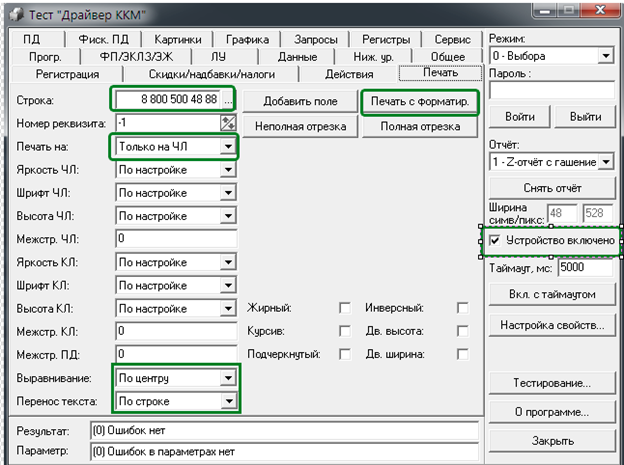Expand the Отчёт combo box
The image size is (624, 465).
click(606, 161)
